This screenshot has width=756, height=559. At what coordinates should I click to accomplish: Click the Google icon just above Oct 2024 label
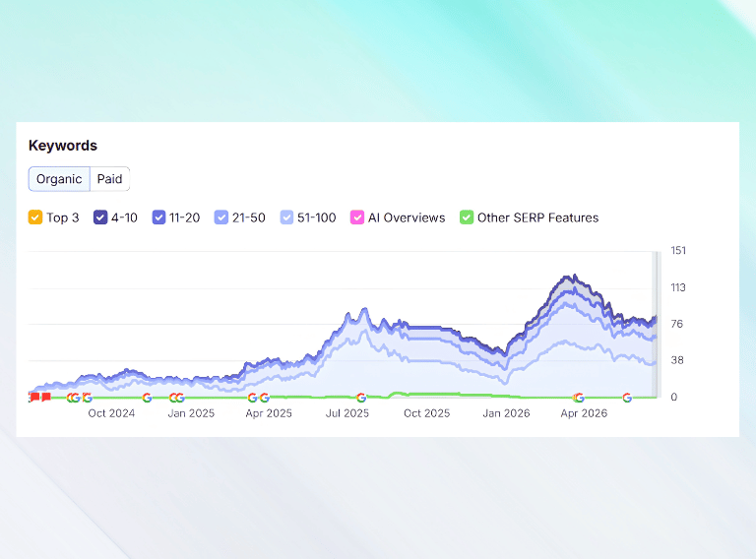pos(87,398)
